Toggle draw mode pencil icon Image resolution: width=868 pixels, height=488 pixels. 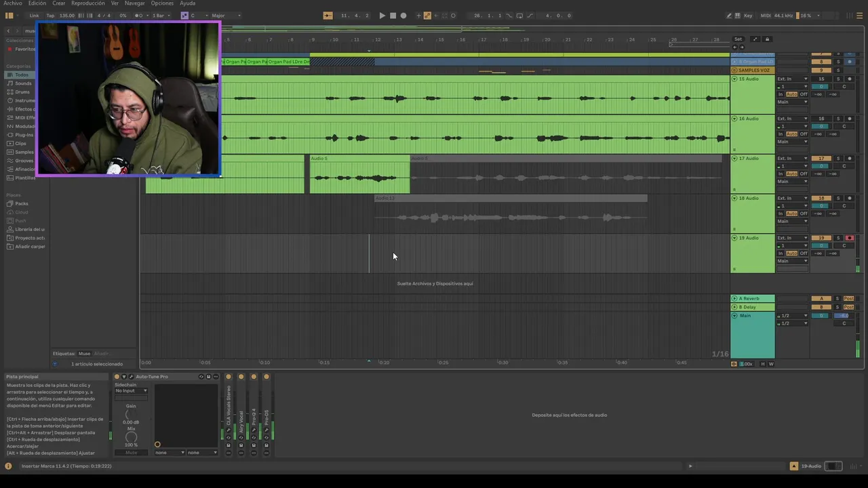730,16
